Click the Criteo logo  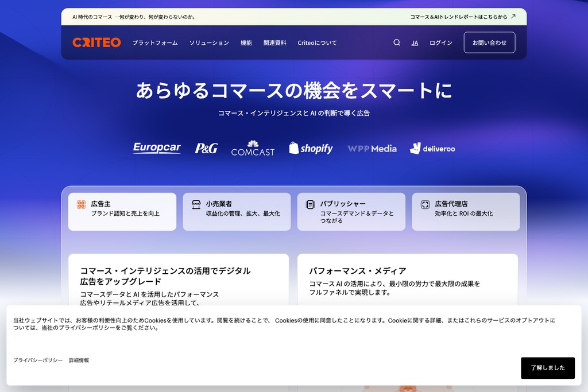(96, 42)
